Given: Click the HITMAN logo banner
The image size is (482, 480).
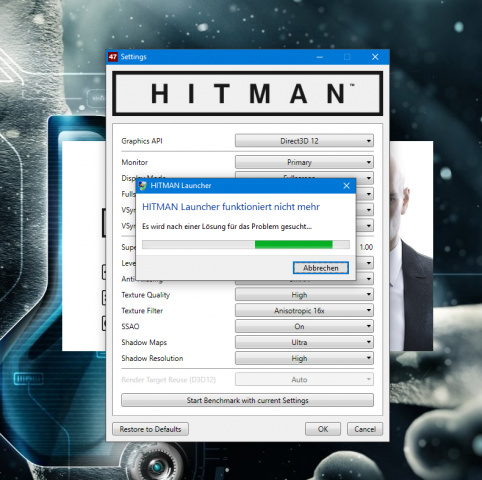Looking at the screenshot, I should click(247, 93).
